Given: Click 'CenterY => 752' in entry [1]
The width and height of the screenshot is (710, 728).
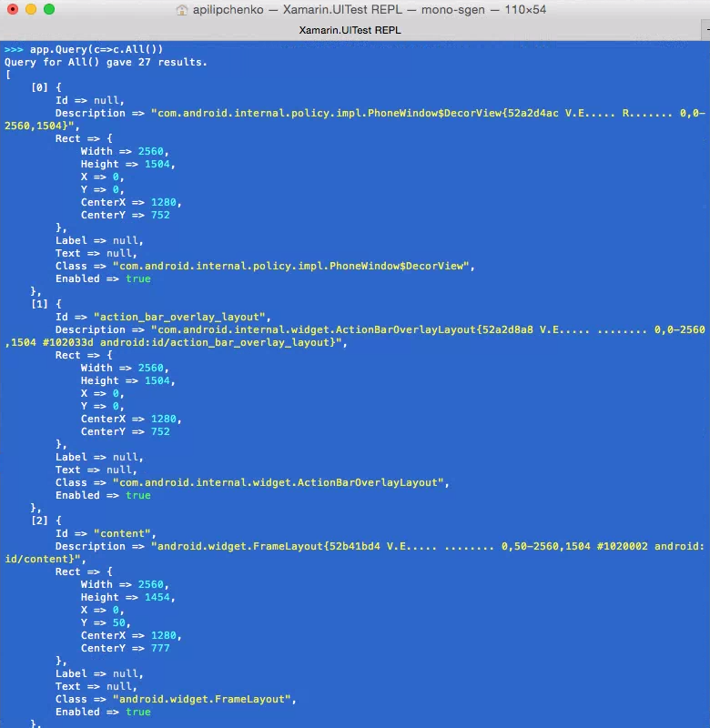Looking at the screenshot, I should coord(126,431).
